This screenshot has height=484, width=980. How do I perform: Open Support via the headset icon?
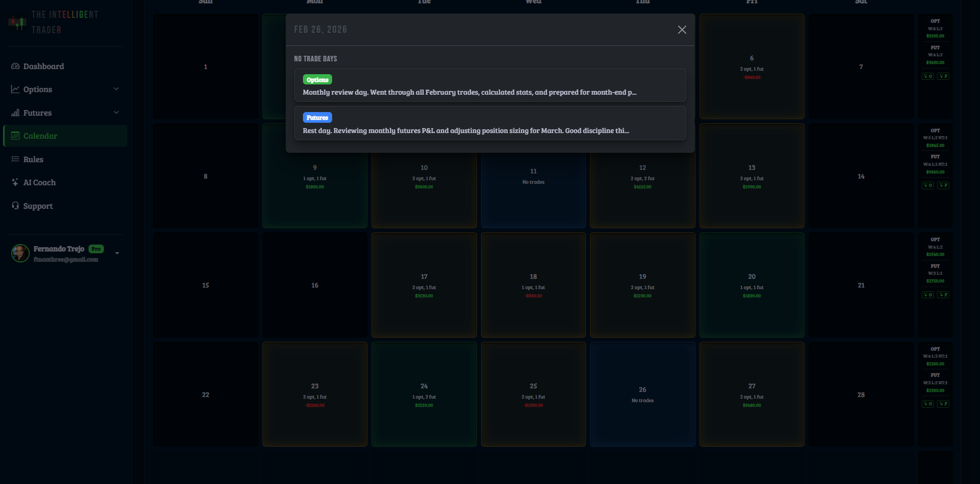pos(15,206)
